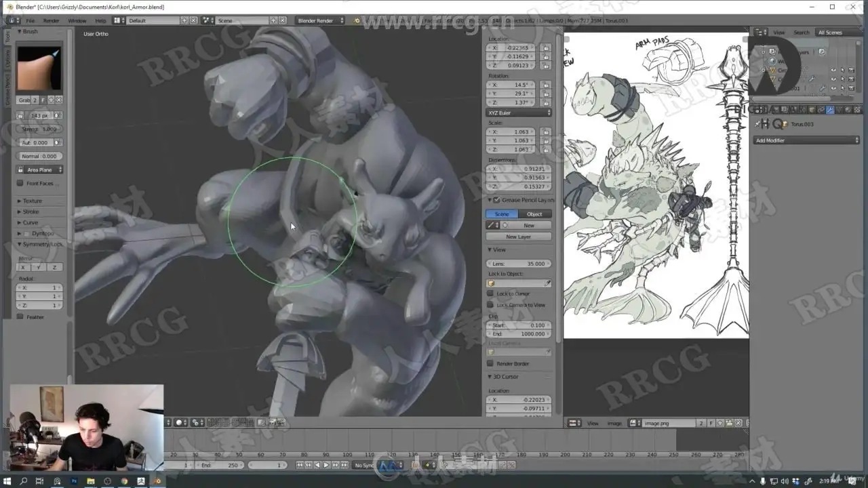
Task: Adjust the Autosmooth slider
Action: [x=35, y=142]
